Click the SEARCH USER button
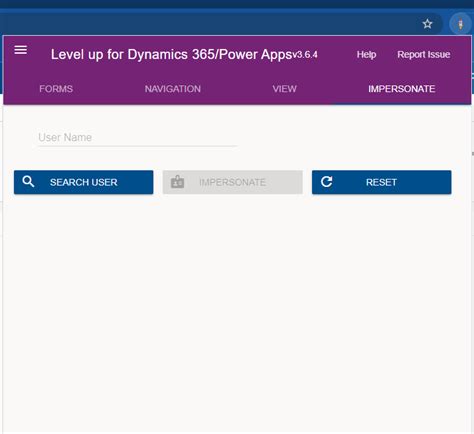 point(84,182)
